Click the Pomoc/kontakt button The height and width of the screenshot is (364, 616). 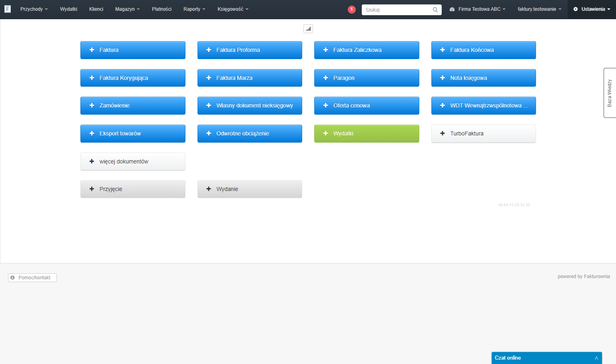coord(32,278)
